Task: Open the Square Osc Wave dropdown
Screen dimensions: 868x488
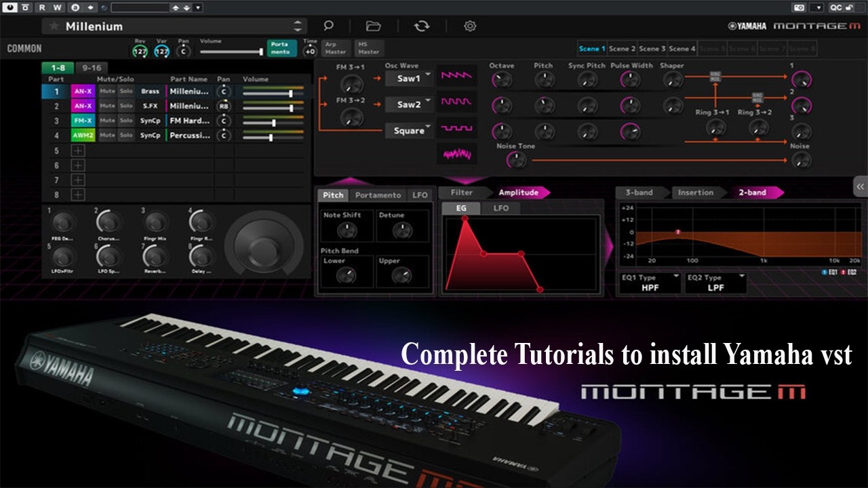Action: (x=409, y=130)
